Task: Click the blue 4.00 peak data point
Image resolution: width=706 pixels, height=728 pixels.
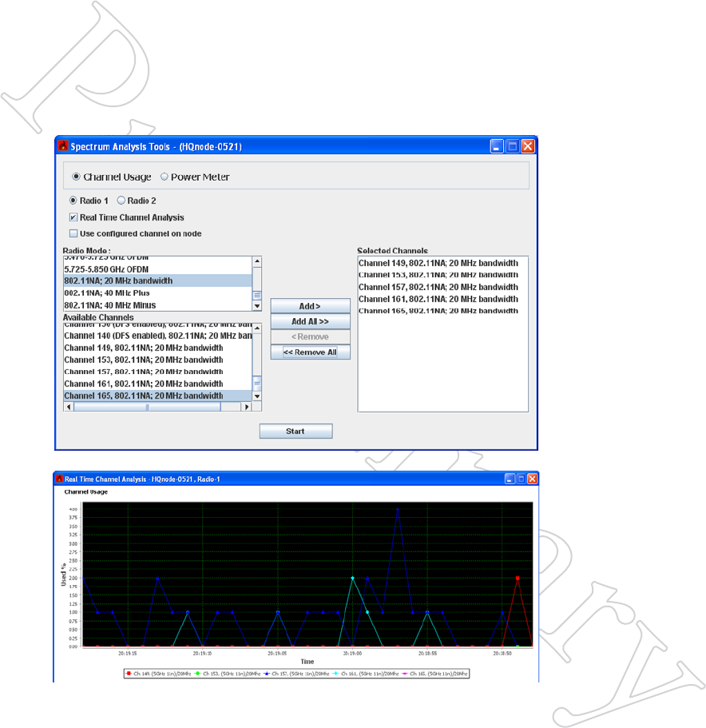Action: [x=398, y=509]
